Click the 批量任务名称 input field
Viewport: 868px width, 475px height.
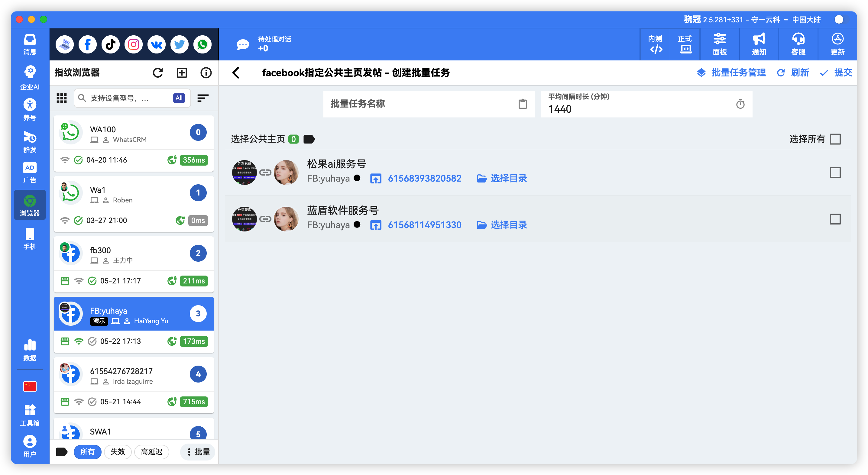pyautogui.click(x=404, y=104)
